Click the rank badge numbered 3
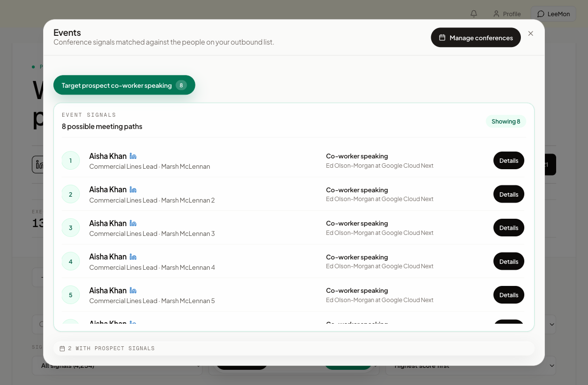Screen dimensions: 588x385 [x=71, y=228]
